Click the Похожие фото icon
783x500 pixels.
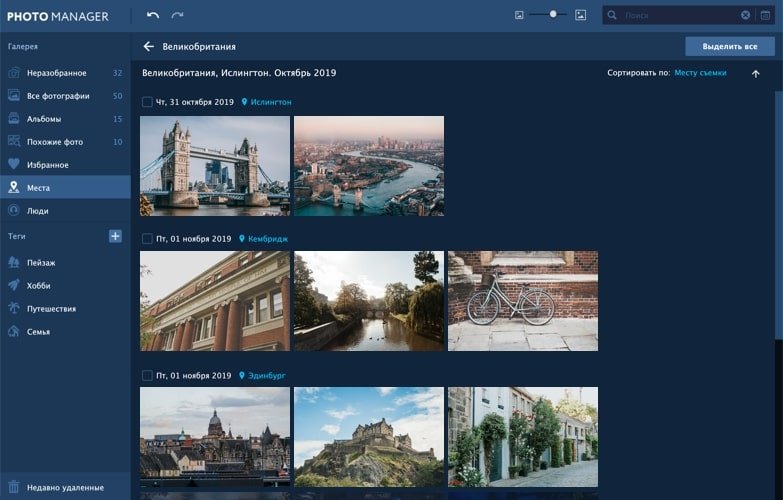pyautogui.click(x=14, y=141)
